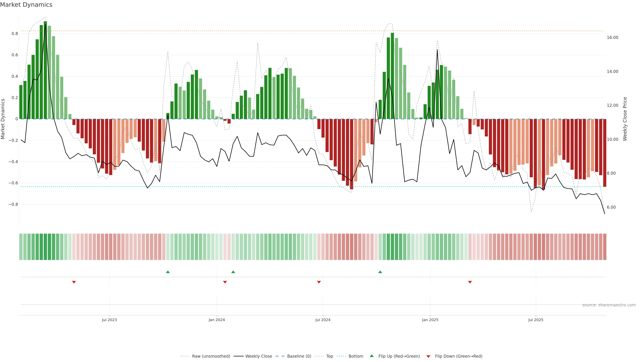Click the green triangle icon in the legend
644x362 pixels.
372,356
